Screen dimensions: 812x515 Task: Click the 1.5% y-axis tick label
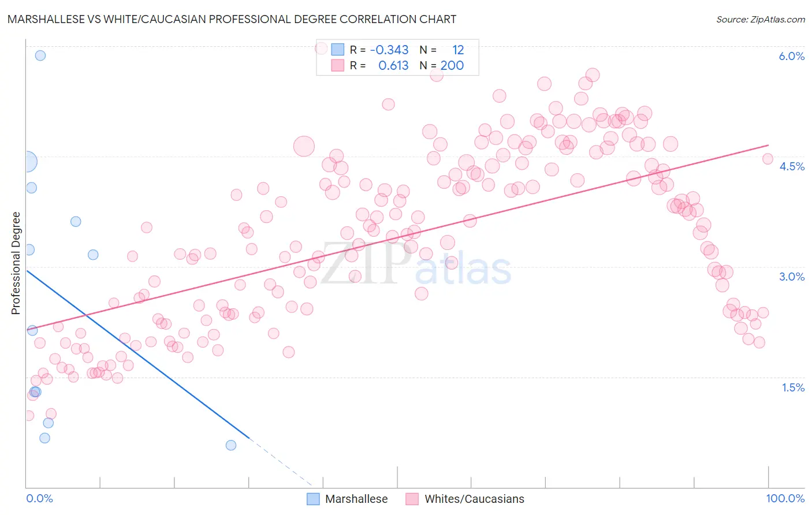(793, 387)
